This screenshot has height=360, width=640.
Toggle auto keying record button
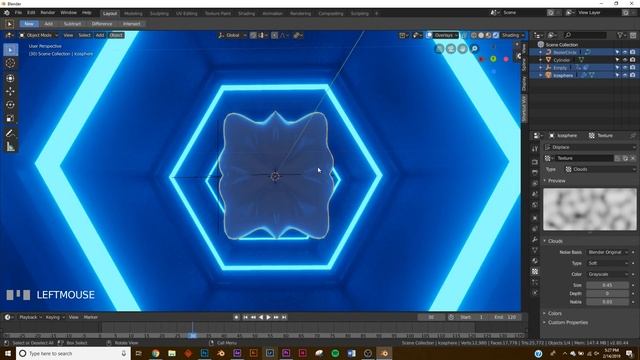click(x=236, y=317)
